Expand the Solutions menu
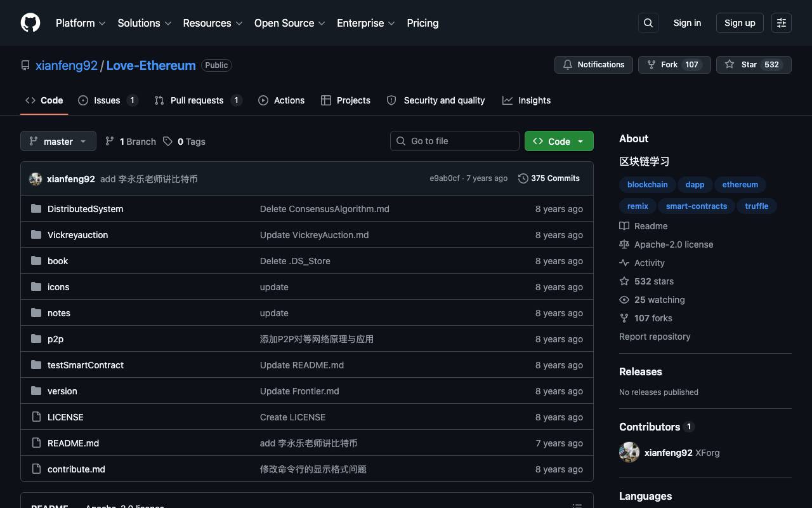 click(145, 23)
